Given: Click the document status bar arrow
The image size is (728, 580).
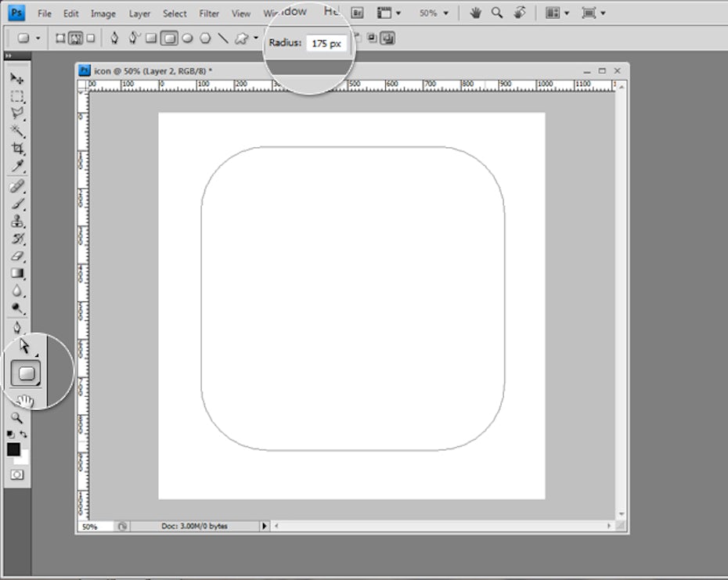Looking at the screenshot, I should (x=264, y=527).
